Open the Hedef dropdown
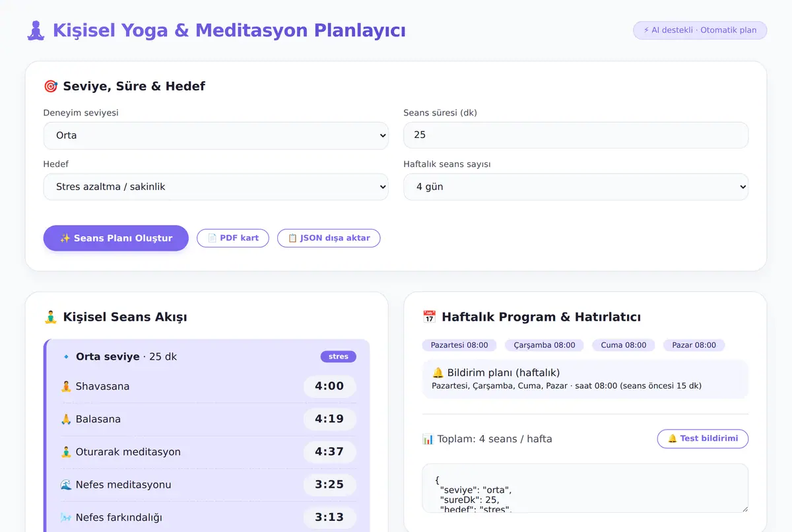The width and height of the screenshot is (792, 532). point(216,187)
